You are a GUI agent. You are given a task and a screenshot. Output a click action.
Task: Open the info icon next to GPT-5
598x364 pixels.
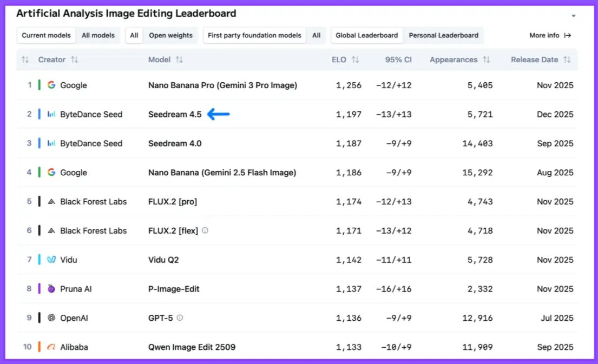pos(179,318)
